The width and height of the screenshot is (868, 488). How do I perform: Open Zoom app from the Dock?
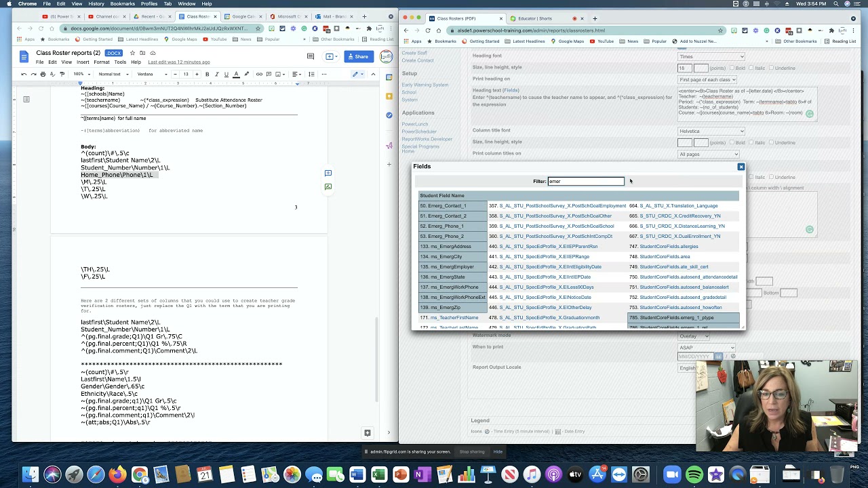coord(672,474)
